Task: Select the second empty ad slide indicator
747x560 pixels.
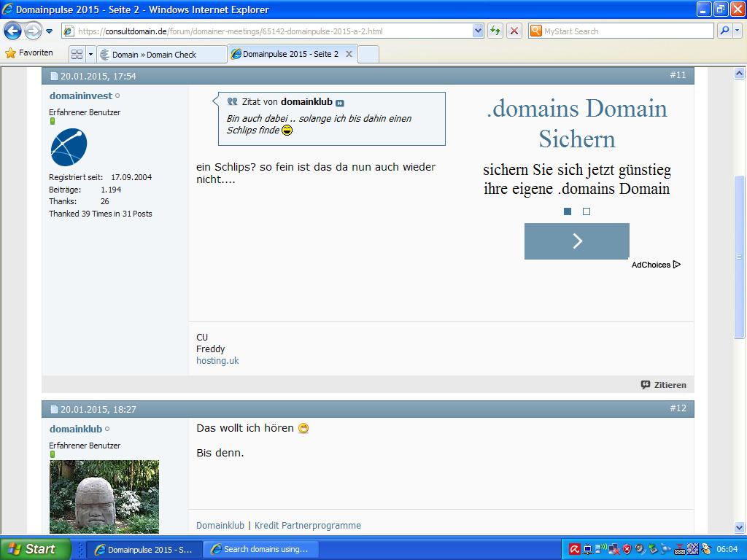Action: (x=587, y=211)
